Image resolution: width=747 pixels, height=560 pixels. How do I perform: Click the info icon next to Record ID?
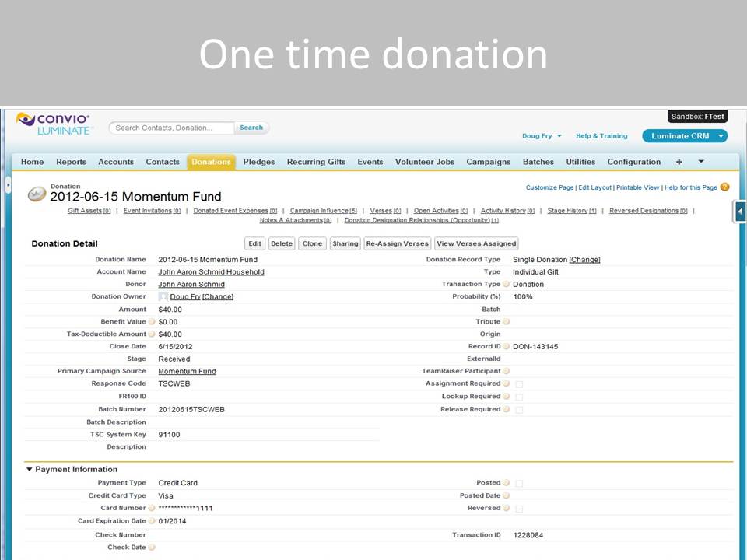[507, 347]
